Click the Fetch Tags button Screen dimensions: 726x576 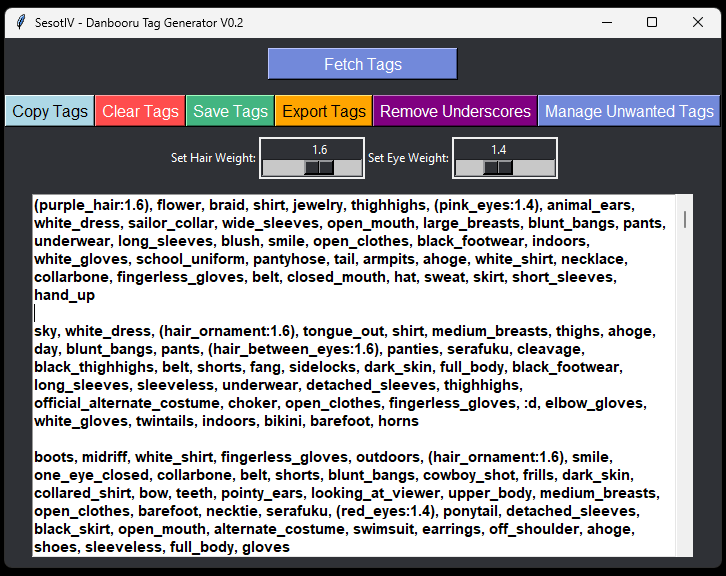pos(362,64)
